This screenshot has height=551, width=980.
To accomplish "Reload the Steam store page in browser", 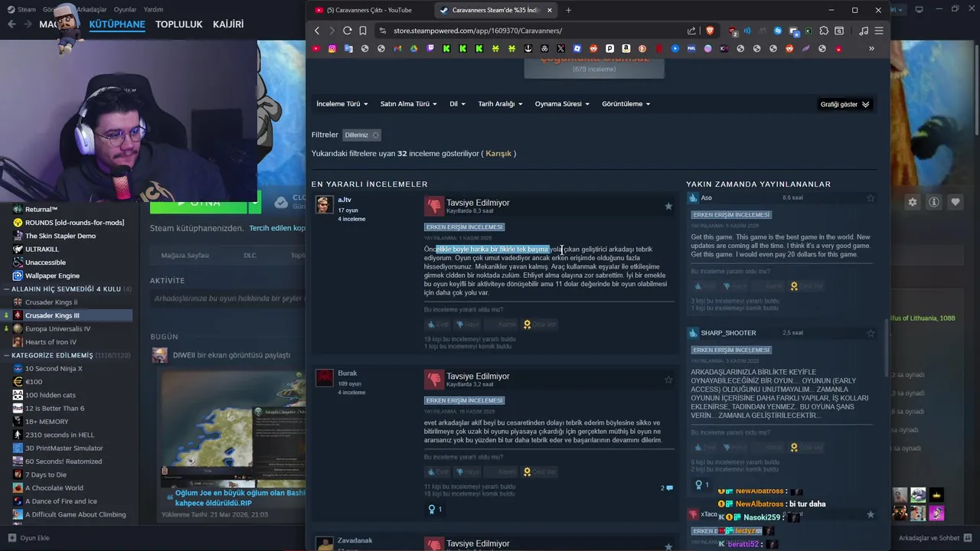I will [x=347, y=31].
